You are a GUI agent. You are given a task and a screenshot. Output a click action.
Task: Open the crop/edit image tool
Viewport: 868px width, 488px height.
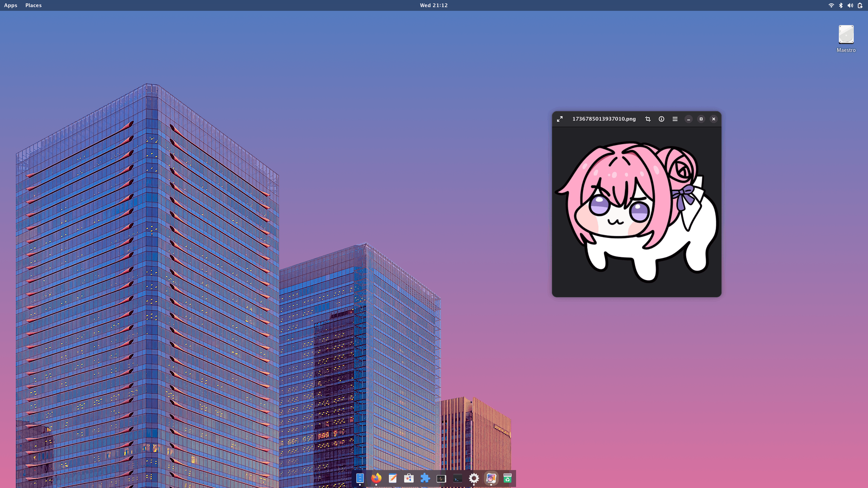[648, 119]
